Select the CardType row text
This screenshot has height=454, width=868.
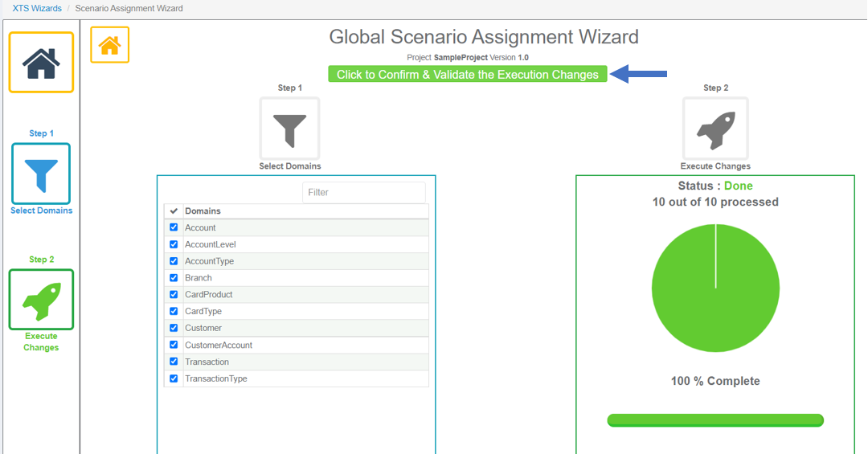[203, 311]
